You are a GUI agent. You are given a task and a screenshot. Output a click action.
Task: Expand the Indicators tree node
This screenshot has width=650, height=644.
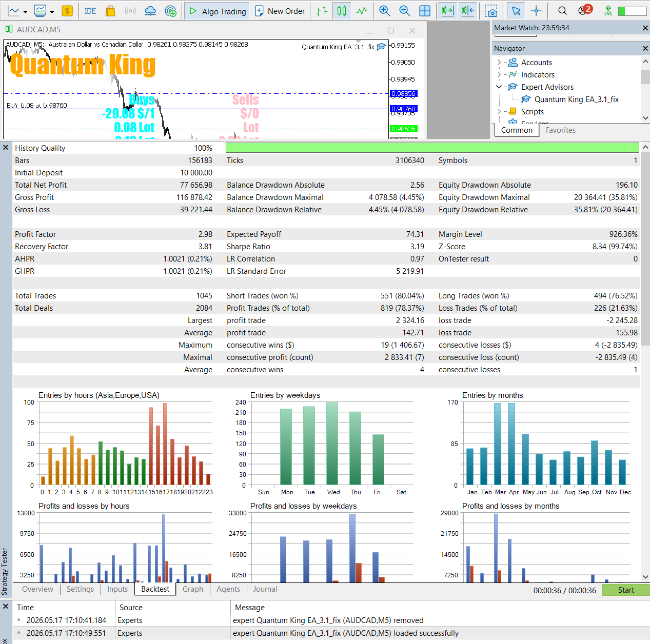coord(499,74)
